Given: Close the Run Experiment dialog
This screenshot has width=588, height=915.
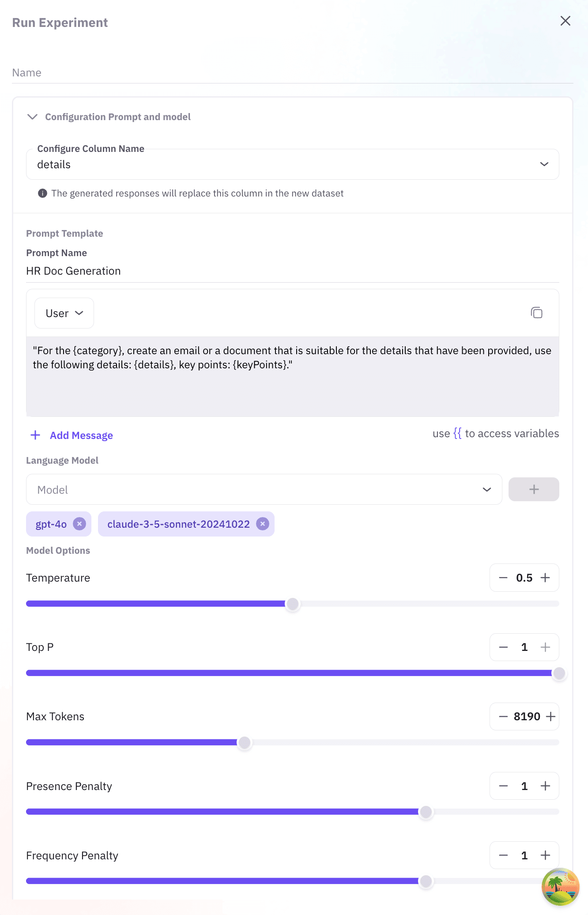Looking at the screenshot, I should pyautogui.click(x=565, y=21).
